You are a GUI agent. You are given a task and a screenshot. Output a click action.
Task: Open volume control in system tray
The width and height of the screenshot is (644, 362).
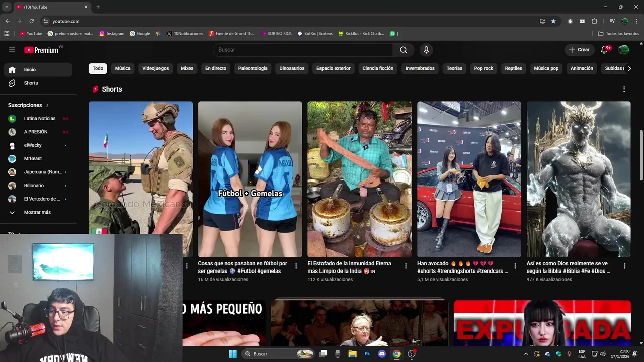point(603,354)
